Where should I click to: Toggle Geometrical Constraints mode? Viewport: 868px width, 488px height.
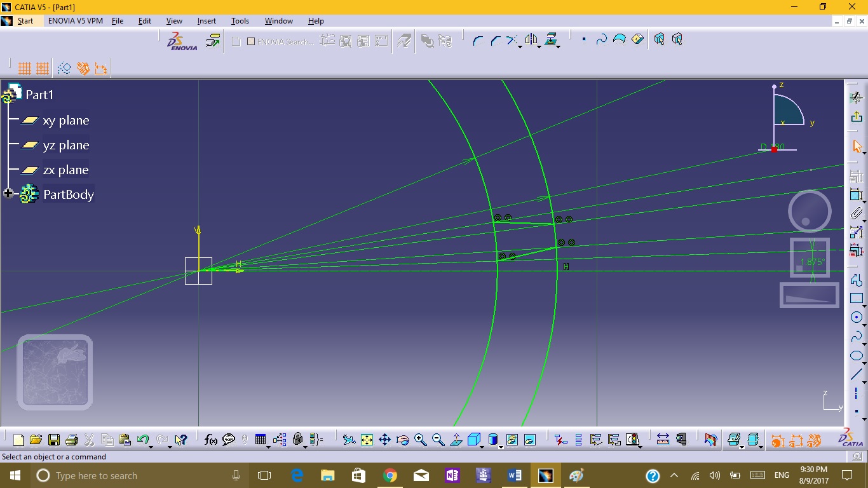[x=83, y=68]
